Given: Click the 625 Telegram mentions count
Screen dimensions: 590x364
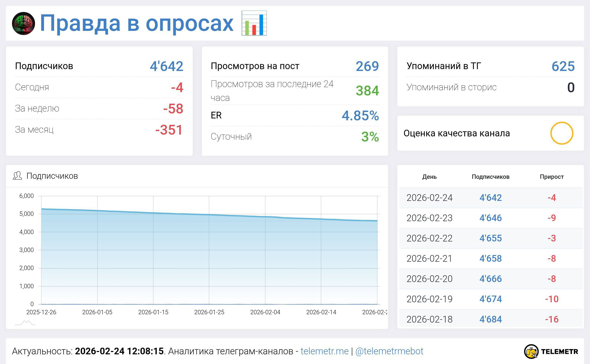Looking at the screenshot, I should (x=563, y=66).
